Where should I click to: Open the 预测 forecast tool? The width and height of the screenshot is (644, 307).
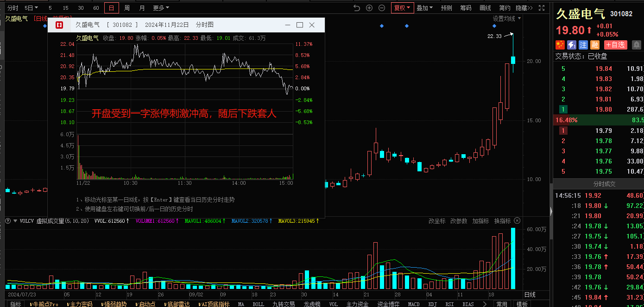pos(447,8)
